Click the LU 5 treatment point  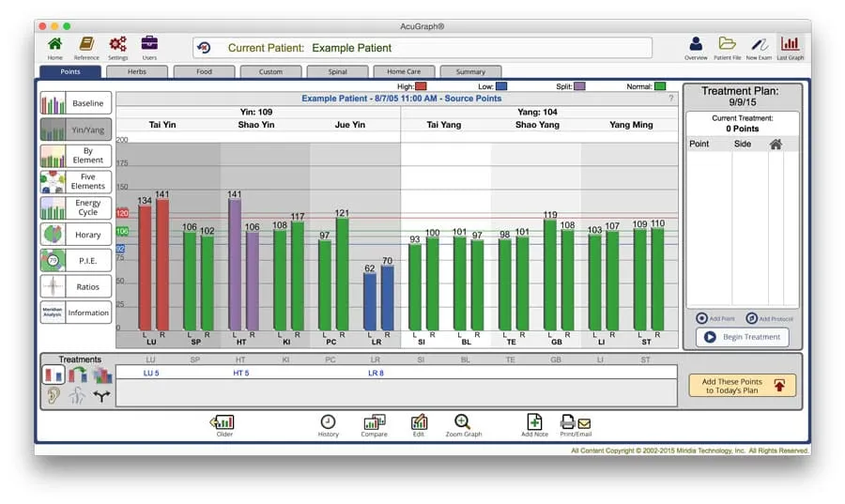point(152,373)
